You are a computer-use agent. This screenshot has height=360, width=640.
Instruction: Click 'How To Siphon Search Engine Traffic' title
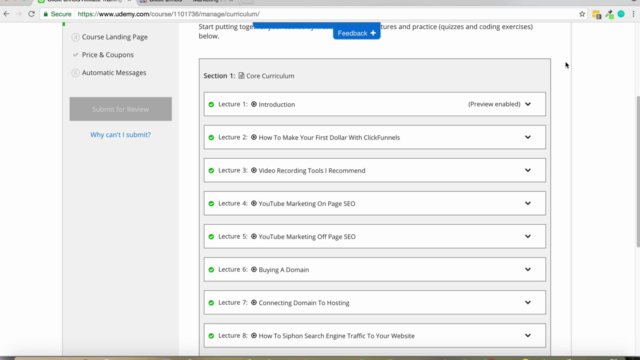pos(336,336)
